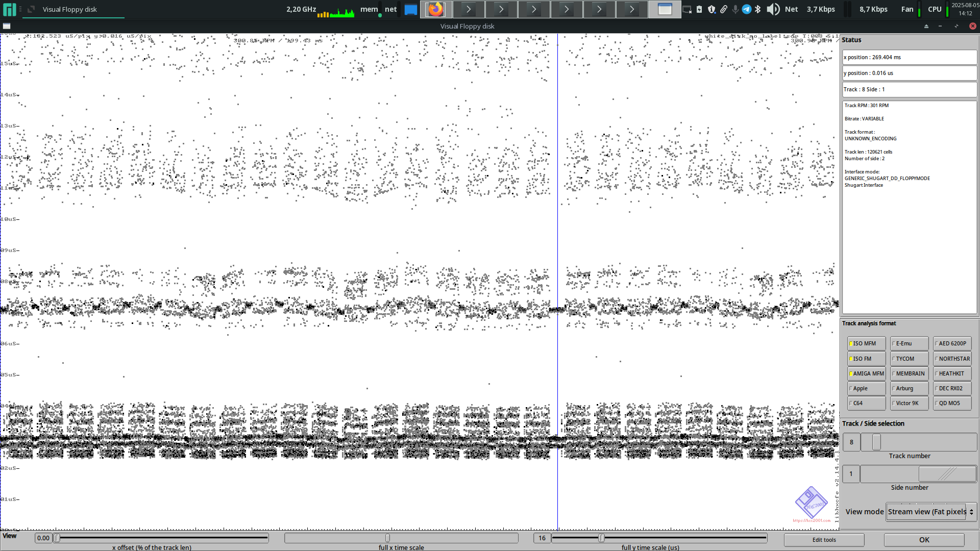This screenshot has height=551, width=980.
Task: Click the track number value box 8
Action: point(851,442)
